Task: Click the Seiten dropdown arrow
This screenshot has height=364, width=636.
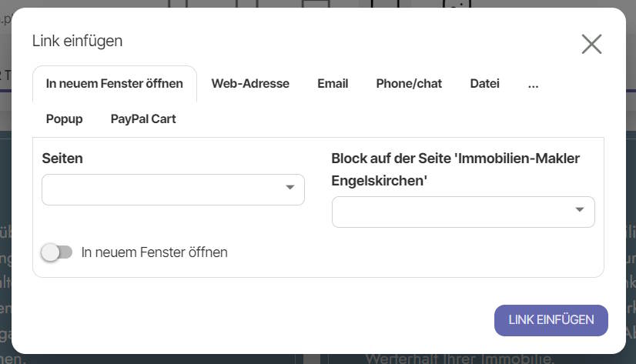Action: 290,188
